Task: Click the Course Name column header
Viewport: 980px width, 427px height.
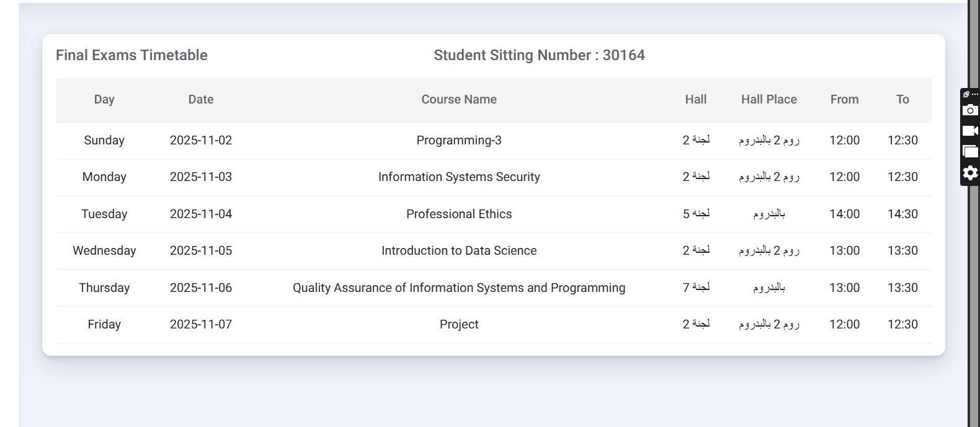Action: pyautogui.click(x=459, y=100)
